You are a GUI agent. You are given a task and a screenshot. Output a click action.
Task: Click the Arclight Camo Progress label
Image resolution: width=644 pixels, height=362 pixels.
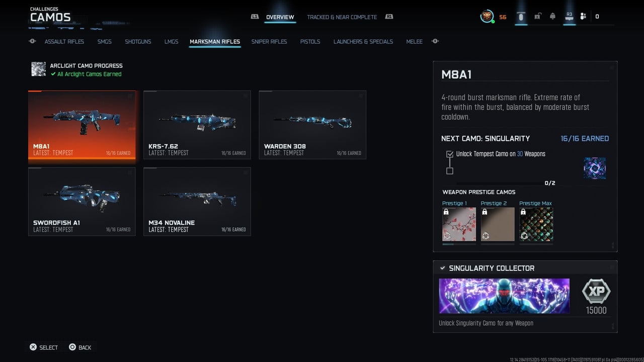coord(86,65)
